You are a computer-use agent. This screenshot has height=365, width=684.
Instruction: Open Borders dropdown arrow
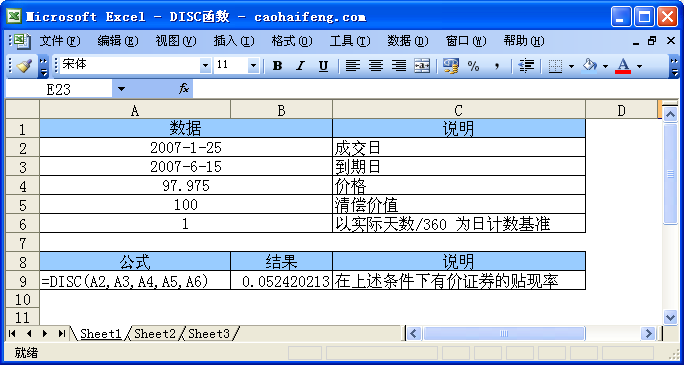(x=571, y=66)
